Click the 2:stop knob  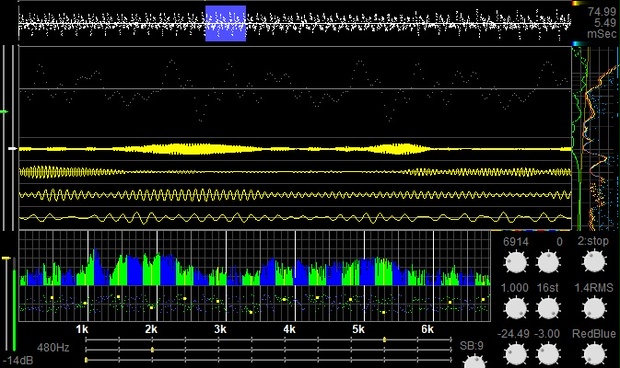click(x=594, y=262)
